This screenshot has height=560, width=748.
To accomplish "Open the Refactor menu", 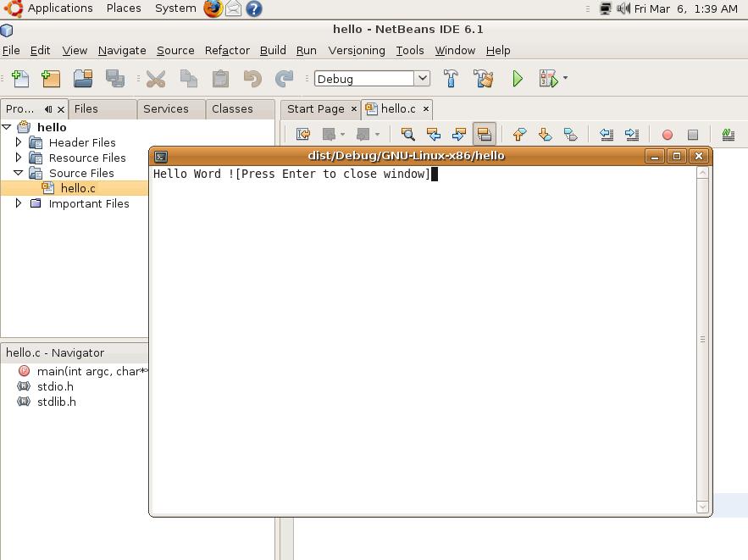I will point(227,51).
